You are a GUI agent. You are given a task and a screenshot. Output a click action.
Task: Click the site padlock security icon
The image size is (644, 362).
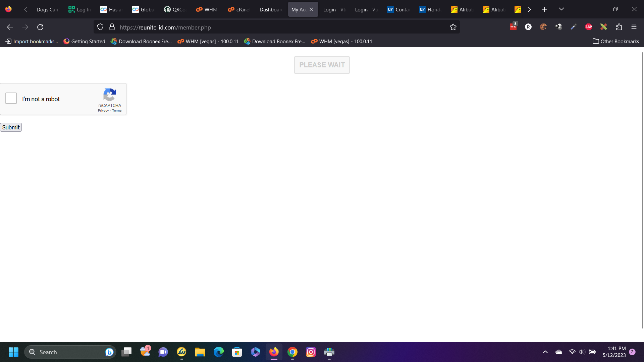pos(112,27)
